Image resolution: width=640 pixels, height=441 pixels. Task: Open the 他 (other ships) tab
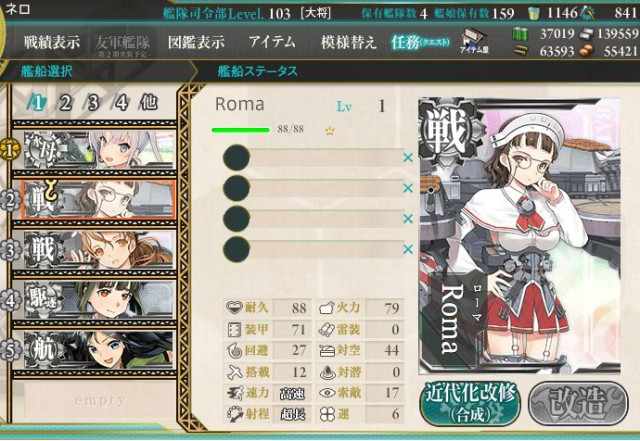click(149, 102)
